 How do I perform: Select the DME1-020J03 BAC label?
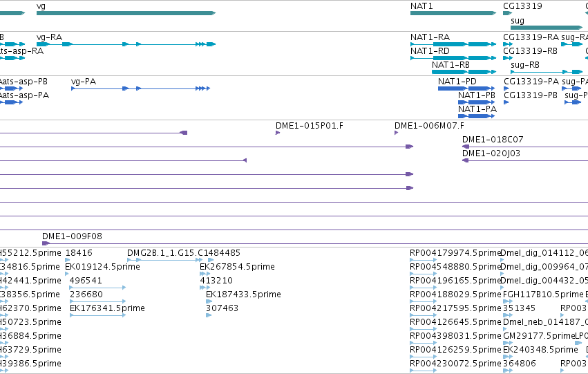tap(491, 153)
